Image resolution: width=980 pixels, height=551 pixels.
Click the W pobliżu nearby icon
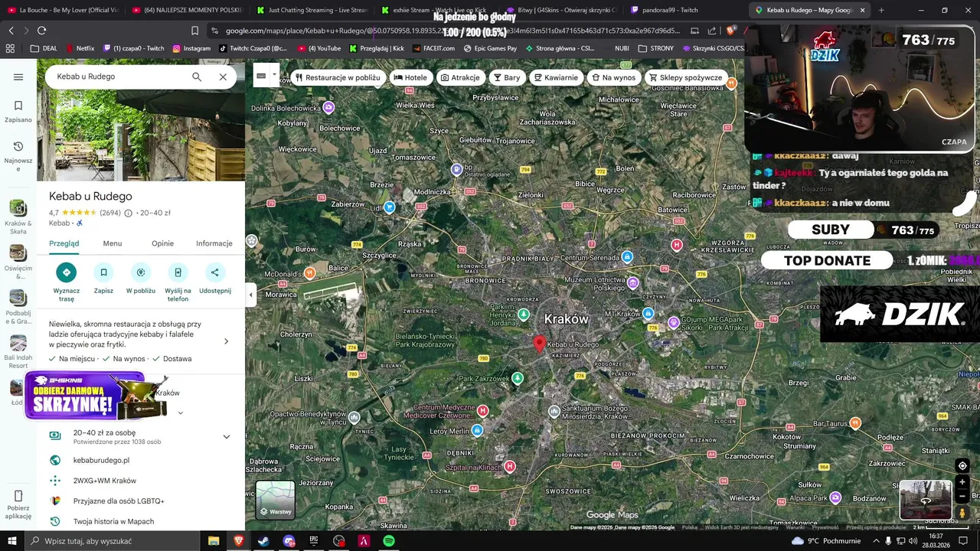[141, 272]
